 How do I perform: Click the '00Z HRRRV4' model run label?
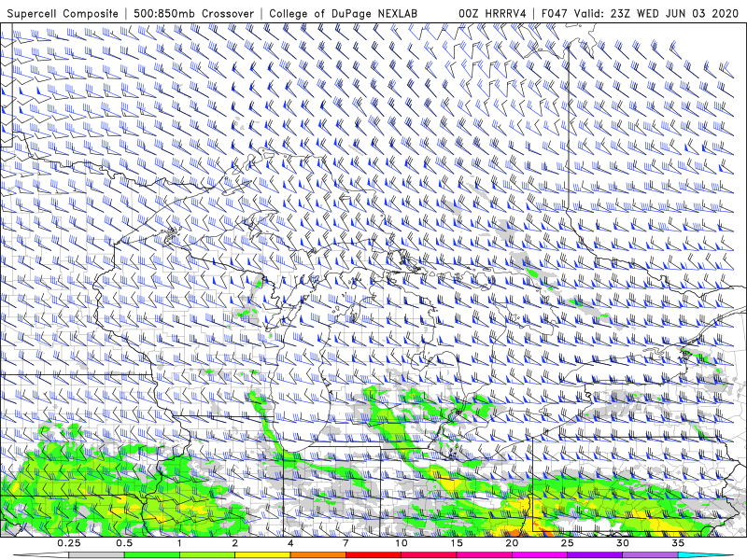point(492,14)
